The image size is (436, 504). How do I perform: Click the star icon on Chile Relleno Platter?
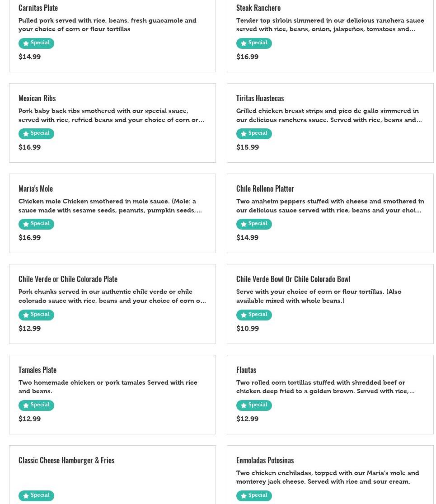point(244,224)
